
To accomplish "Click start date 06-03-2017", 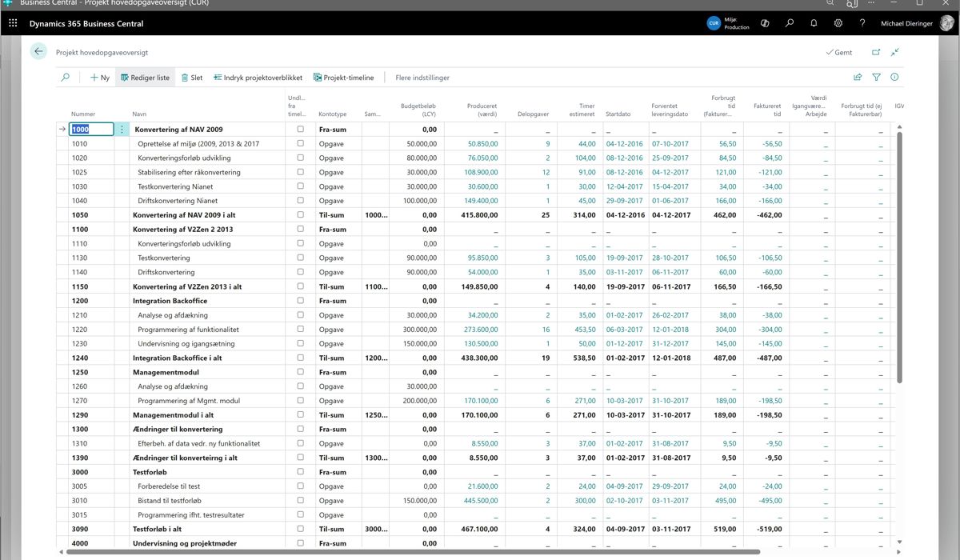I will [624, 329].
